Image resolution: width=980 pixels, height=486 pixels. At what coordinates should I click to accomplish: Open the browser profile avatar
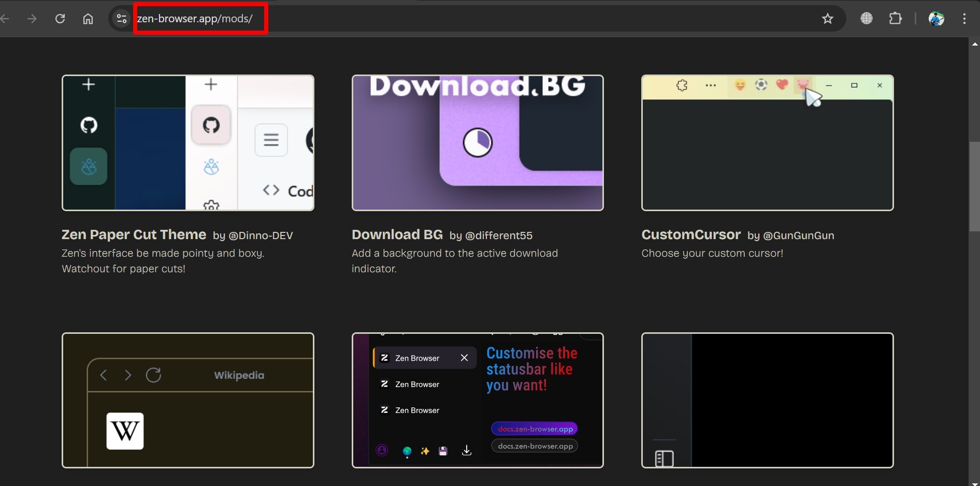(936, 19)
